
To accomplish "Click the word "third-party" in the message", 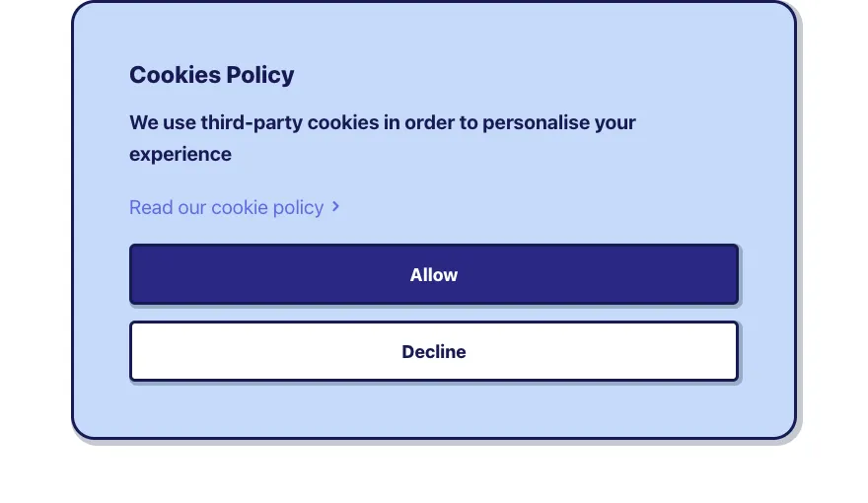I will click(252, 123).
